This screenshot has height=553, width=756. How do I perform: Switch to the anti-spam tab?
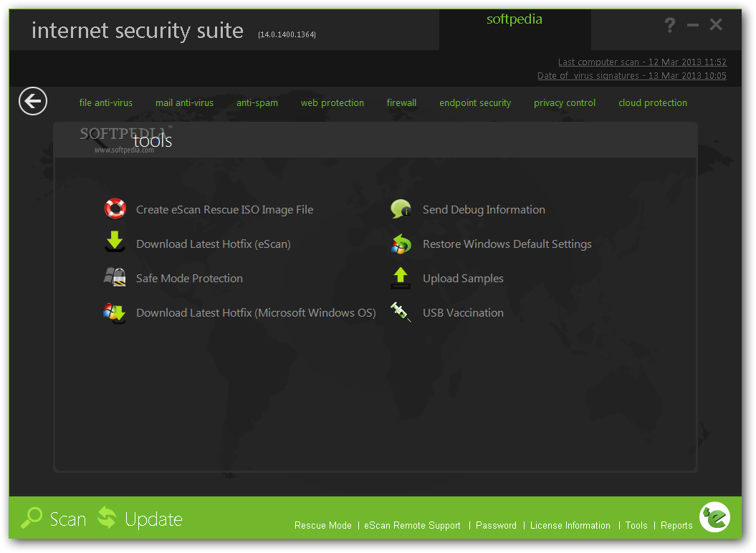[257, 102]
